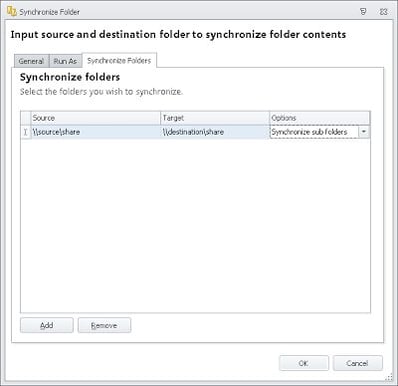Click the help icon in title bar
The height and width of the screenshot is (386, 398).
363,12
